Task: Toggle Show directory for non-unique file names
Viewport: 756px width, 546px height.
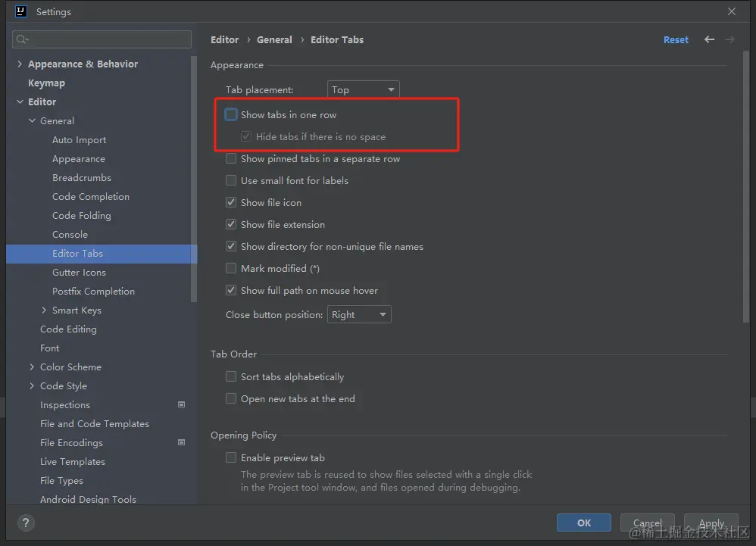Action: click(231, 246)
